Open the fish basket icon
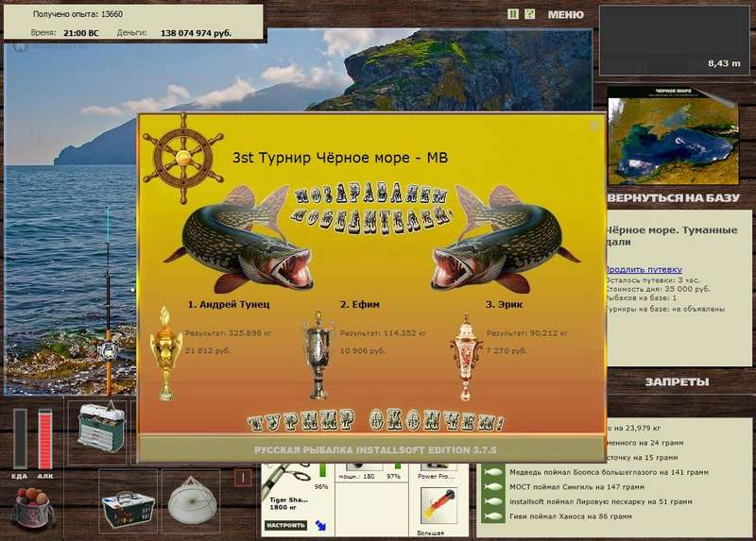The image size is (756, 541). (128, 508)
